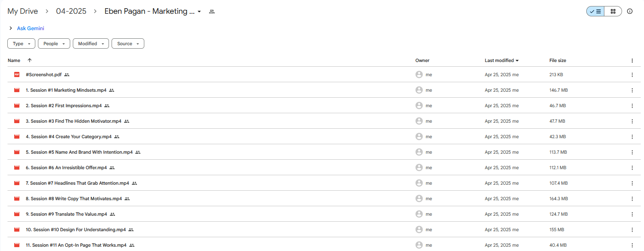Open the Source filter button
644x251 pixels.
coord(128,43)
